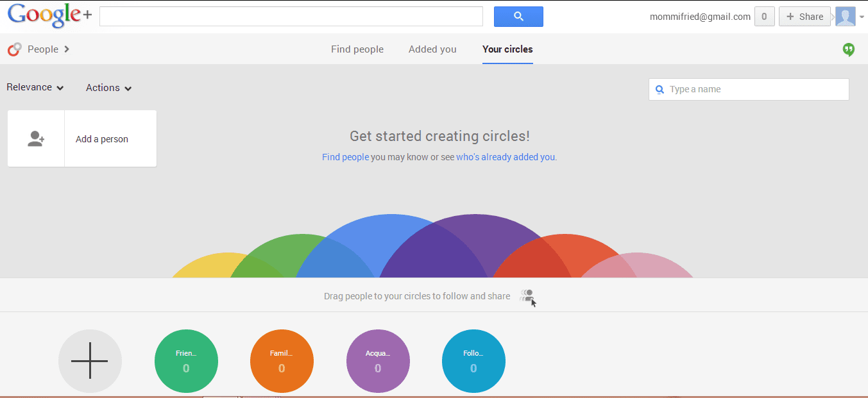The image size is (868, 398).
Task: Select the Your circles tab
Action: pos(507,49)
